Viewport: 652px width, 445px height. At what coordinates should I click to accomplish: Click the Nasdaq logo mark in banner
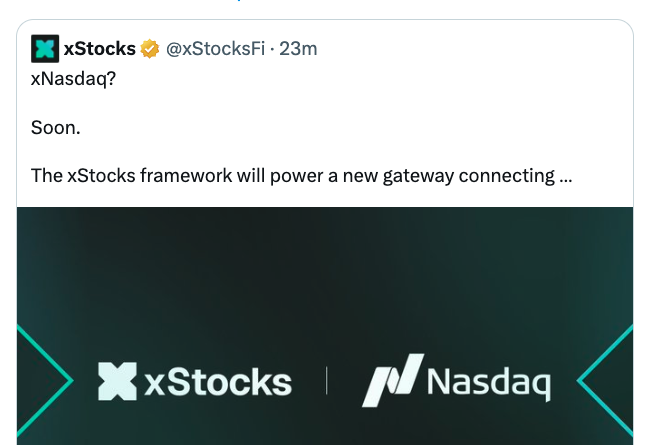point(392,380)
